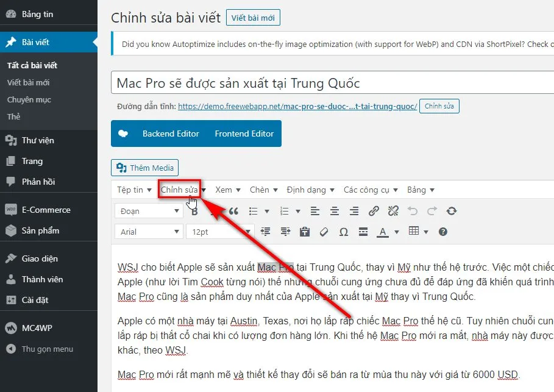Open the Tệp tin menu
The image size is (554, 392).
[x=134, y=190]
